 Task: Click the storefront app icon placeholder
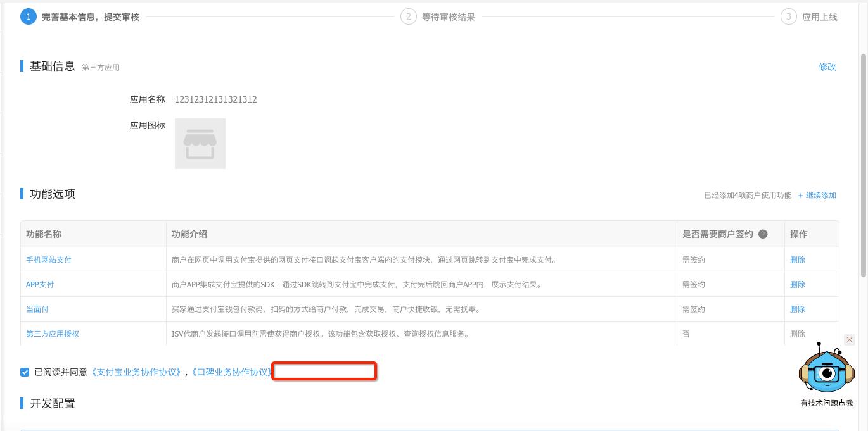(x=200, y=143)
